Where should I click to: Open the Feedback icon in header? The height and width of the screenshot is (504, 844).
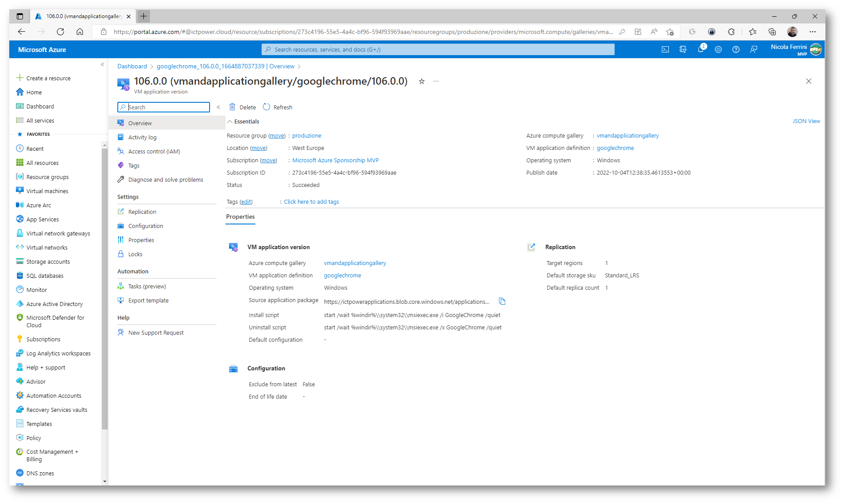754,49
